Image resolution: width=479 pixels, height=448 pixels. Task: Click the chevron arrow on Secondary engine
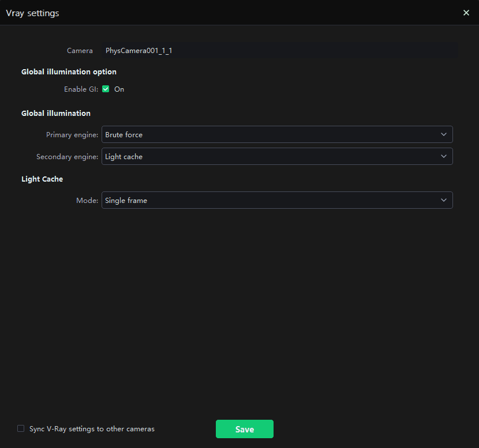443,156
